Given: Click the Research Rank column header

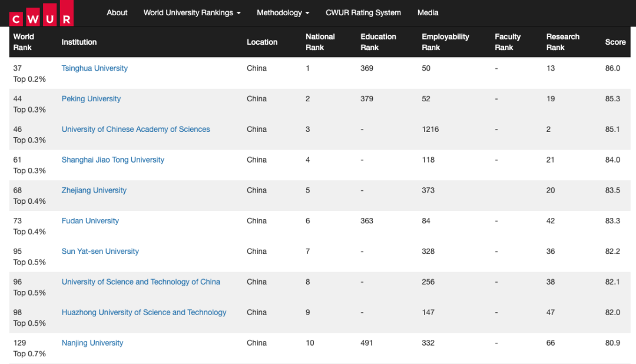Looking at the screenshot, I should 562,42.
